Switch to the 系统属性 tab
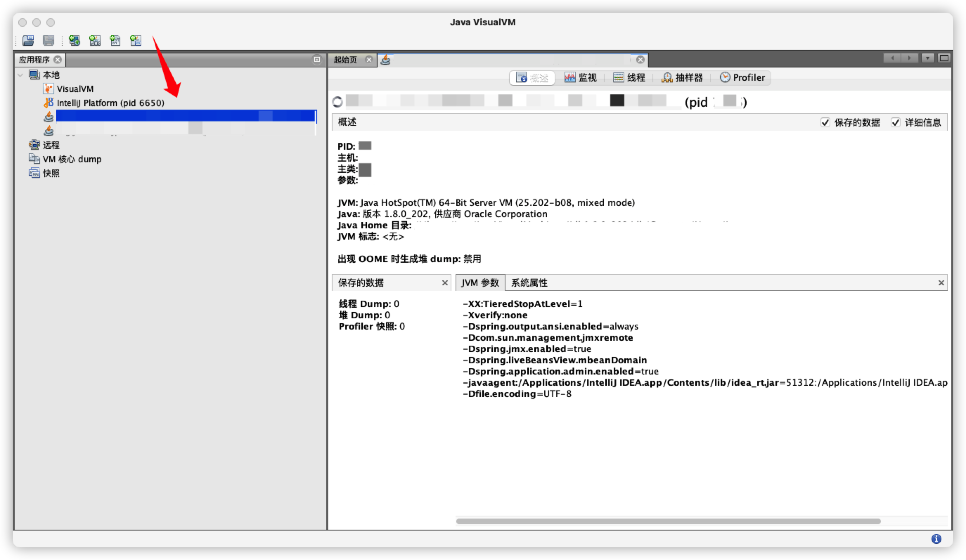The width and height of the screenshot is (966, 560). click(529, 283)
